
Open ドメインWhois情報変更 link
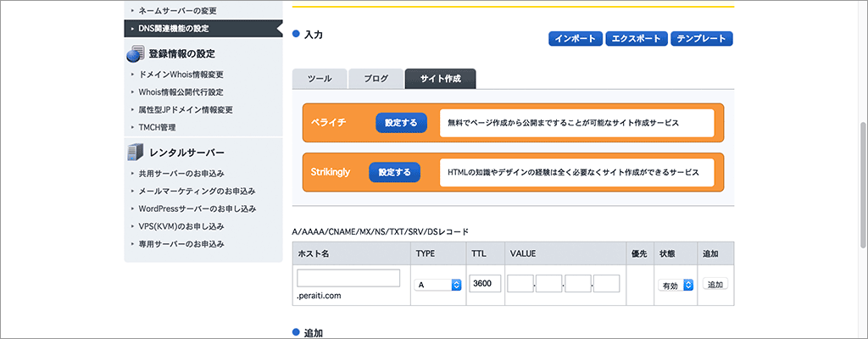tap(181, 75)
